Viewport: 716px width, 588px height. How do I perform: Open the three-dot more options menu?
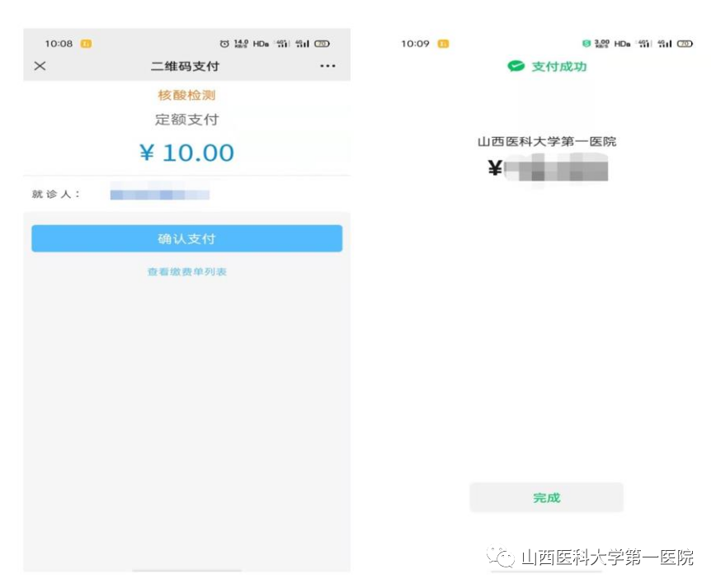tap(327, 66)
